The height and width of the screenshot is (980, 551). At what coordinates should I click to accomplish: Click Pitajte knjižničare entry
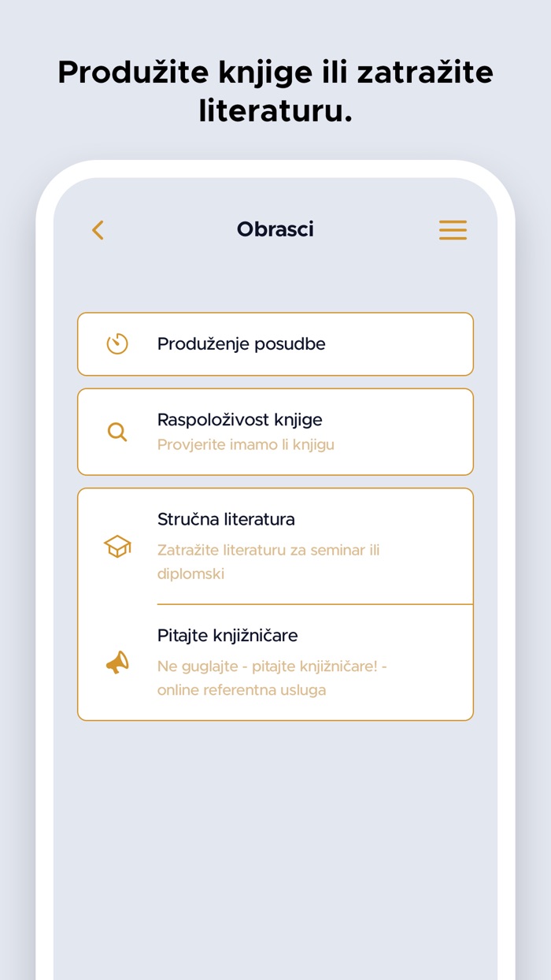point(275,663)
